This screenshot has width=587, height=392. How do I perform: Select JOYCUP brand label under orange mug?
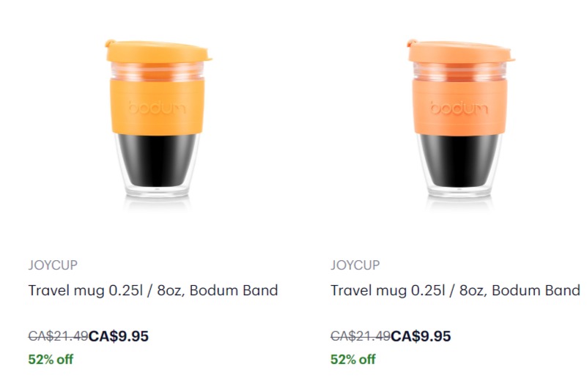(x=355, y=265)
